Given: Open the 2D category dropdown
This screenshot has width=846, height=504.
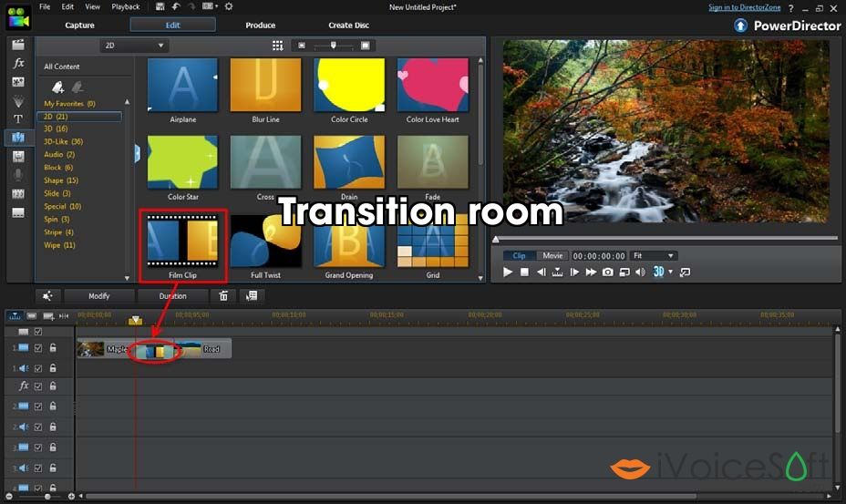Looking at the screenshot, I should [x=134, y=46].
